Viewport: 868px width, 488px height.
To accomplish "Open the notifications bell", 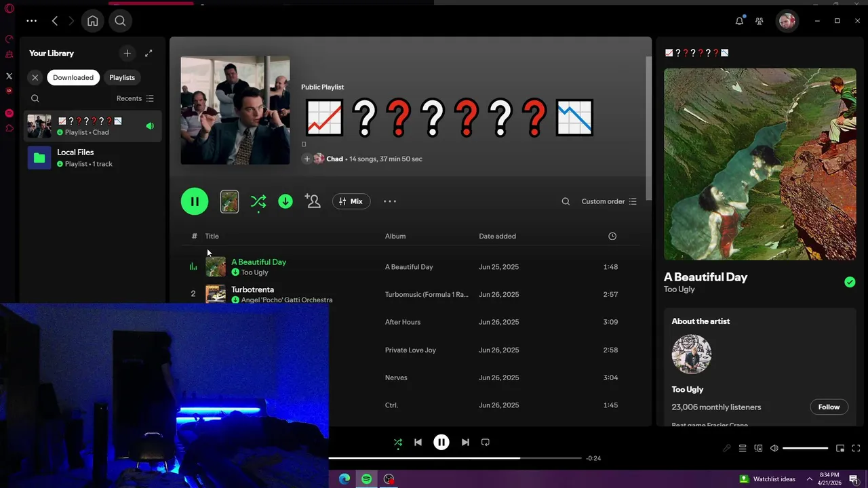I will 739,21.
